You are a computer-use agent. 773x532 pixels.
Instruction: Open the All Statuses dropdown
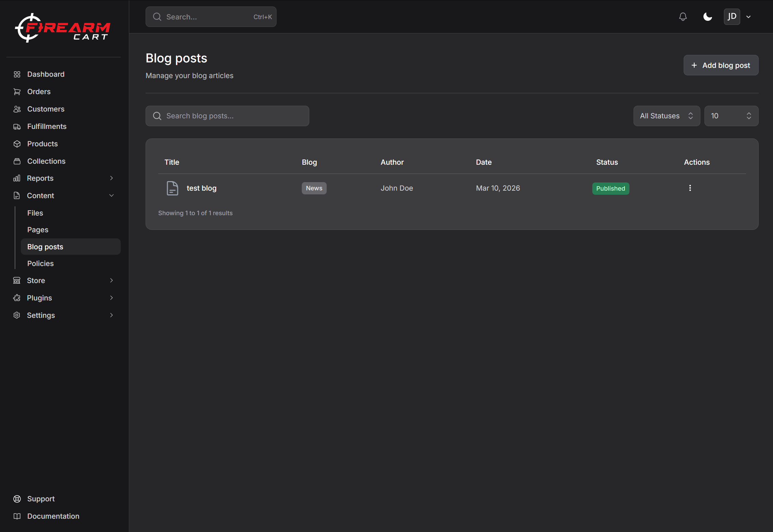[667, 116]
